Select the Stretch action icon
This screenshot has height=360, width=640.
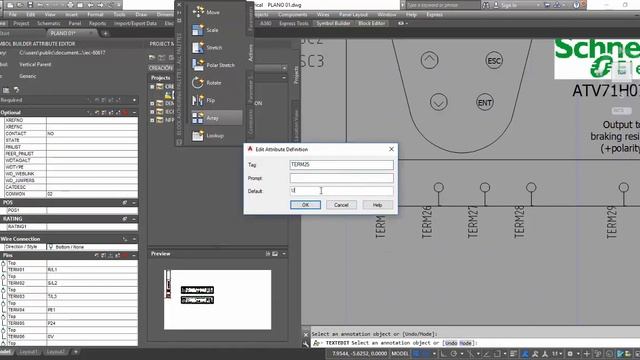[198, 47]
